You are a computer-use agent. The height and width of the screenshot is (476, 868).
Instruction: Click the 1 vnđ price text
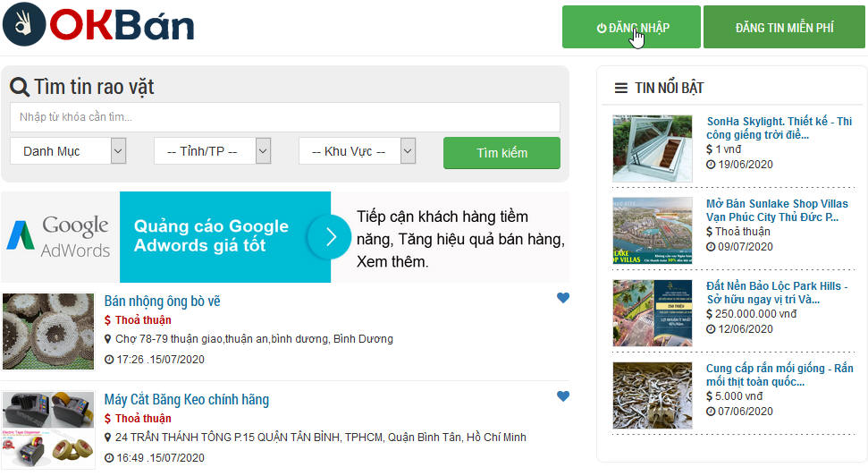tap(728, 149)
